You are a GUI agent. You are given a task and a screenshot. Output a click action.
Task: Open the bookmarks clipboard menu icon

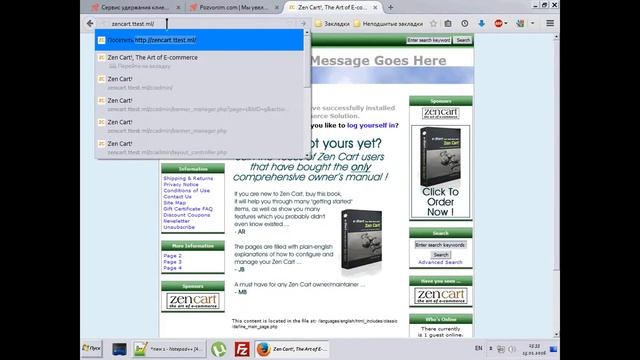pyautogui.click(x=448, y=24)
